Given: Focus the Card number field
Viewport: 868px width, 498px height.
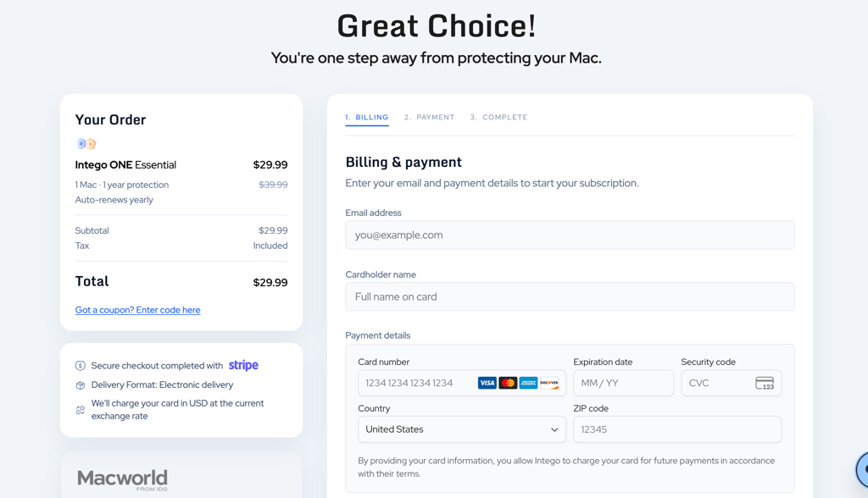Looking at the screenshot, I should tap(462, 383).
